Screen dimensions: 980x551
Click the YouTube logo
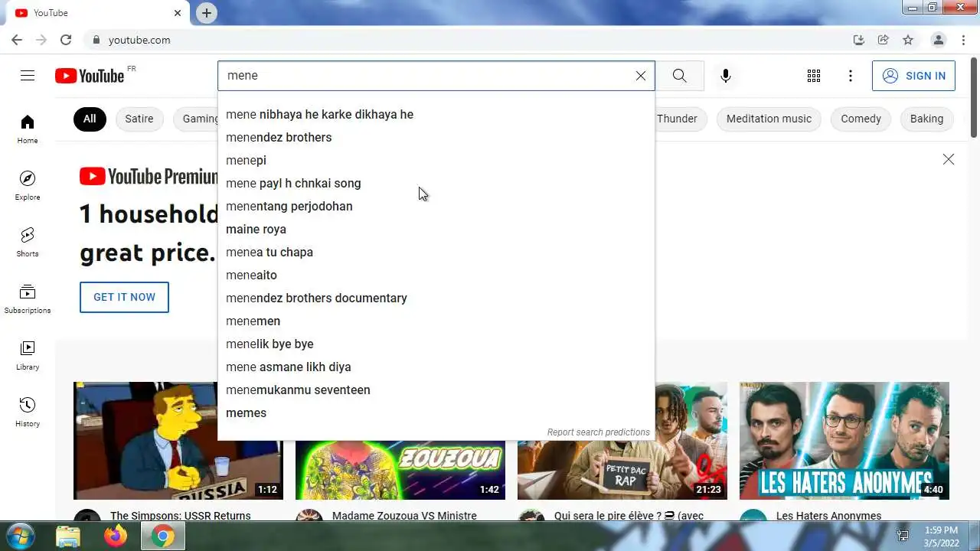coord(90,75)
